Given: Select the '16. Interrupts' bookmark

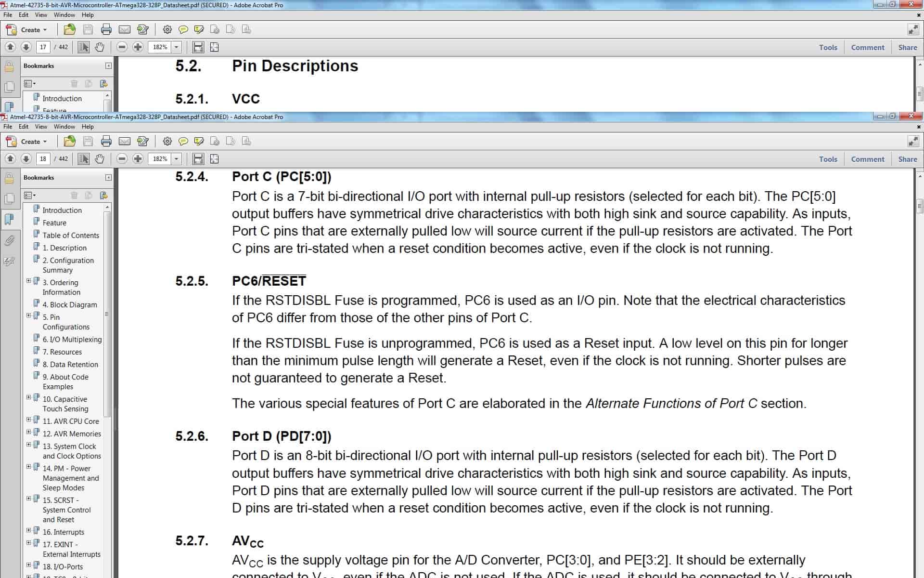Looking at the screenshot, I should [x=64, y=532].
